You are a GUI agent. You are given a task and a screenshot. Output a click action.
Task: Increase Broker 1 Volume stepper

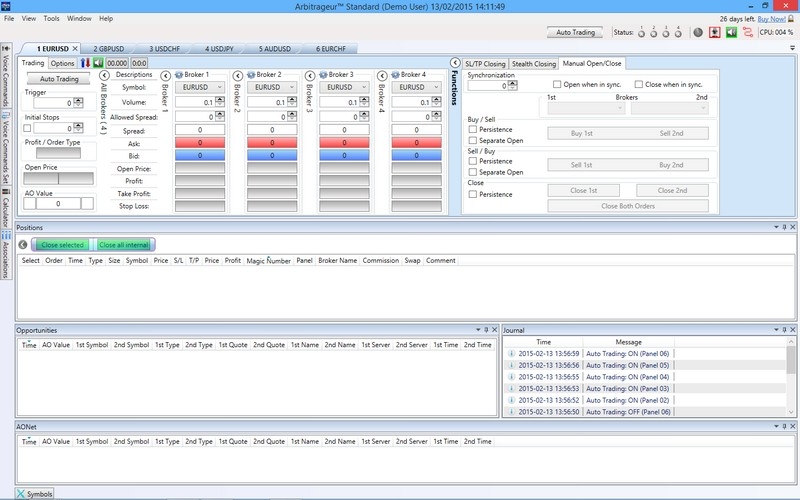pyautogui.click(x=220, y=100)
